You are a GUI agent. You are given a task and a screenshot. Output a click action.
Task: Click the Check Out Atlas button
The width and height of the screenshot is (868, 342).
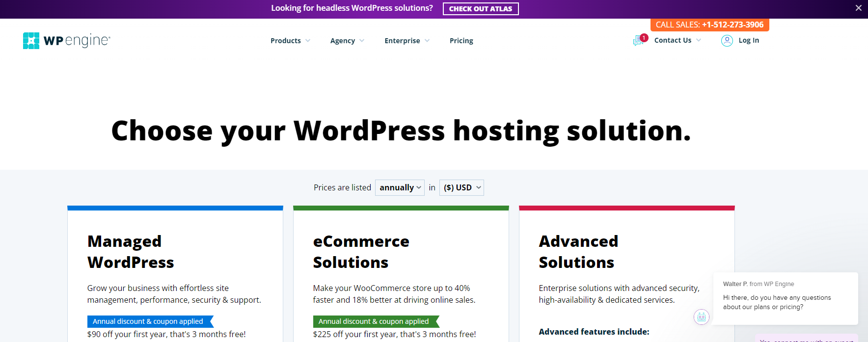click(481, 9)
